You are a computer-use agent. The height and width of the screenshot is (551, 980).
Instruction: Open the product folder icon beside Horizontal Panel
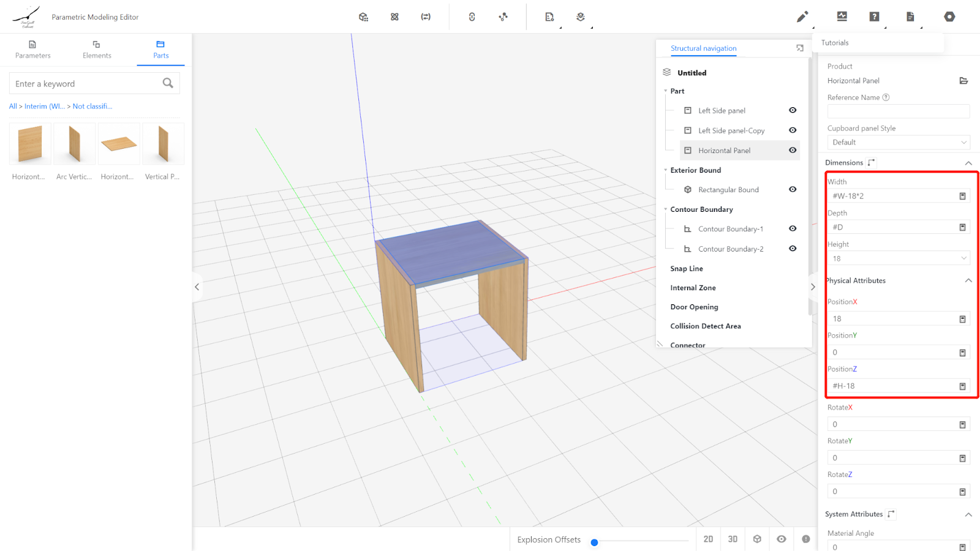point(963,81)
